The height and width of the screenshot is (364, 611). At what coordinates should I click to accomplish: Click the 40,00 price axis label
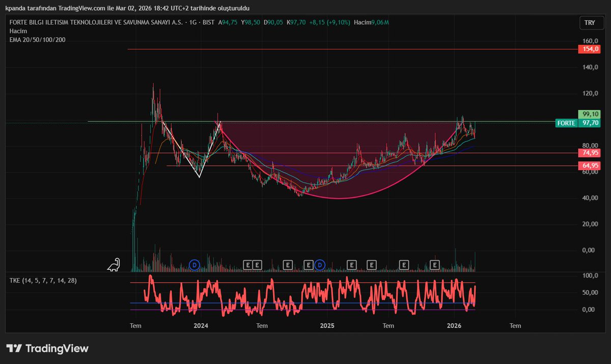click(590, 198)
